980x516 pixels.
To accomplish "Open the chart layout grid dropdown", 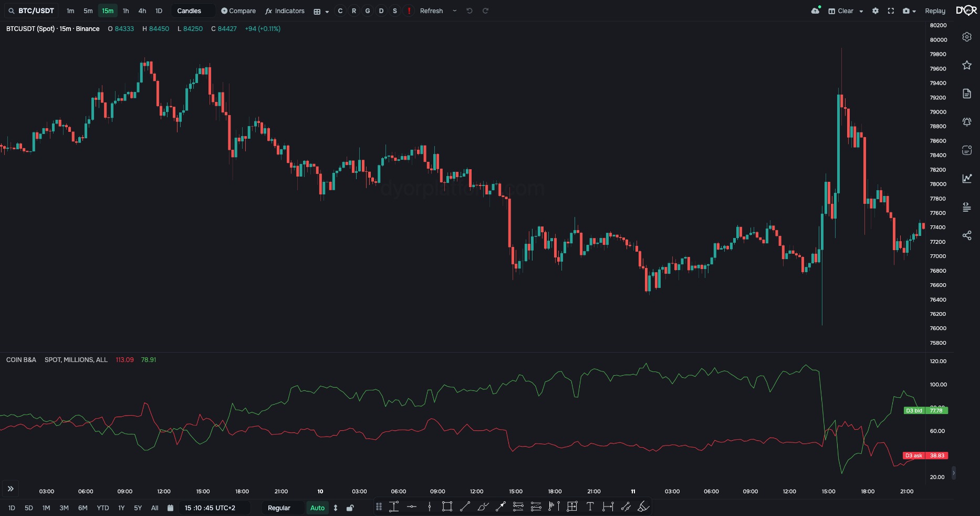I will pos(321,11).
